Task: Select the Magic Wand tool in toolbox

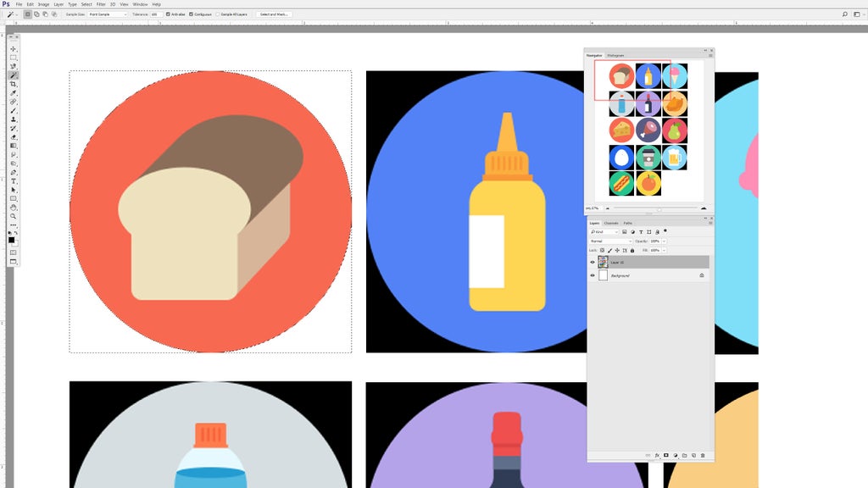Action: pyautogui.click(x=14, y=75)
